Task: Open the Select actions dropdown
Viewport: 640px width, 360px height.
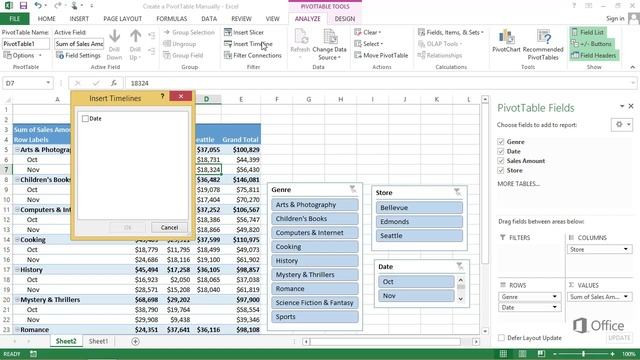Action: click(x=369, y=44)
